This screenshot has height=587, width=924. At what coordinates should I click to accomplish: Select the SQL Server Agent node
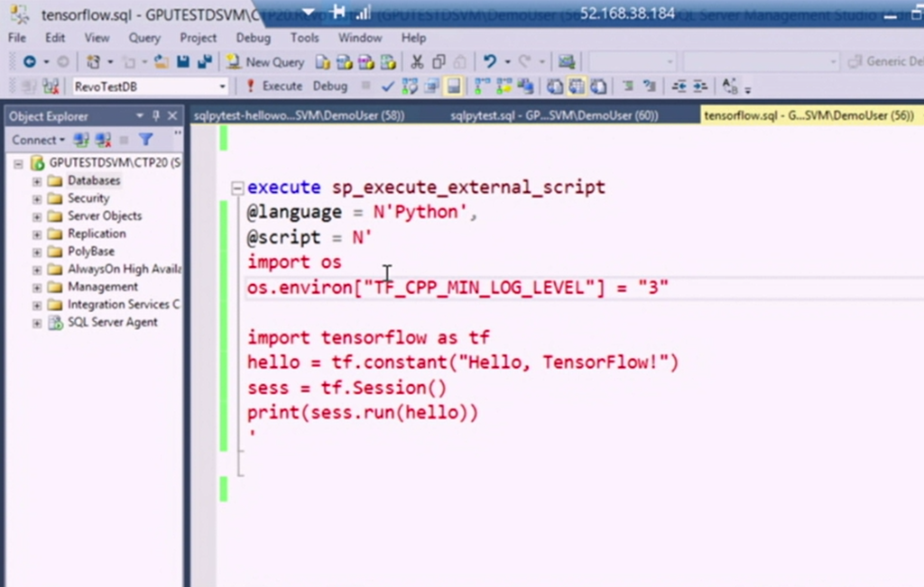coord(112,322)
